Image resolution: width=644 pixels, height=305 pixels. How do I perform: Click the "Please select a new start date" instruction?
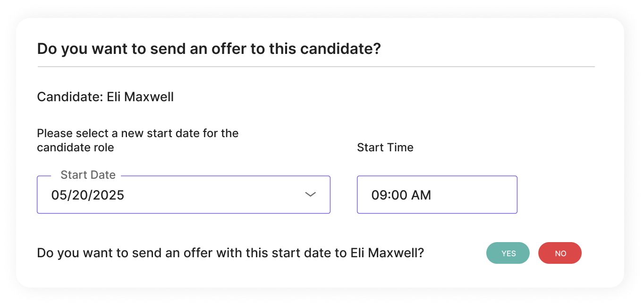pyautogui.click(x=137, y=133)
